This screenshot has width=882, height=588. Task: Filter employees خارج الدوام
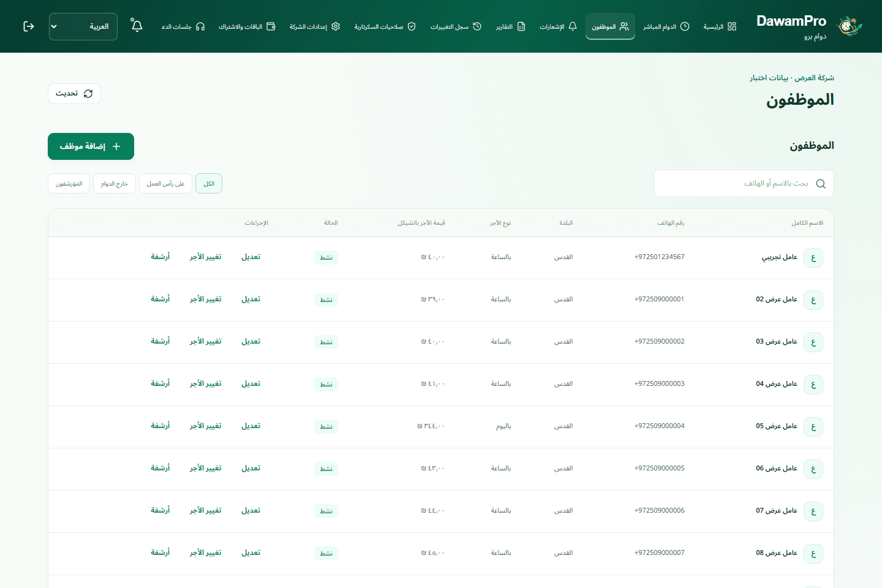point(115,184)
